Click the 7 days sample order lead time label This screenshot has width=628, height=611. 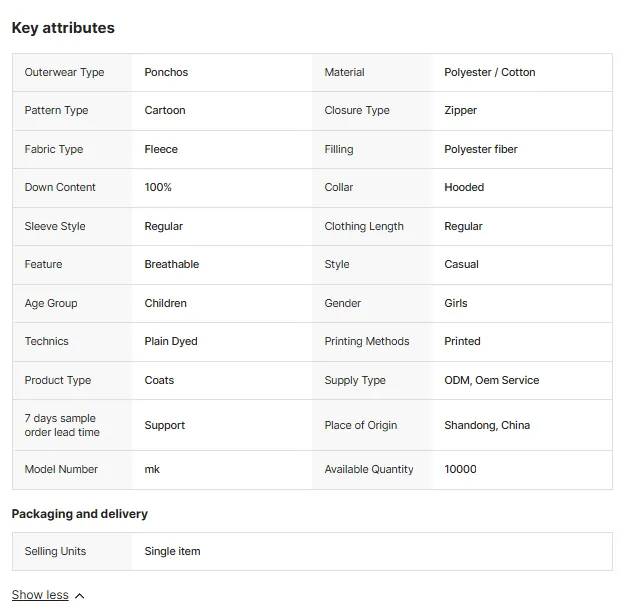click(62, 425)
